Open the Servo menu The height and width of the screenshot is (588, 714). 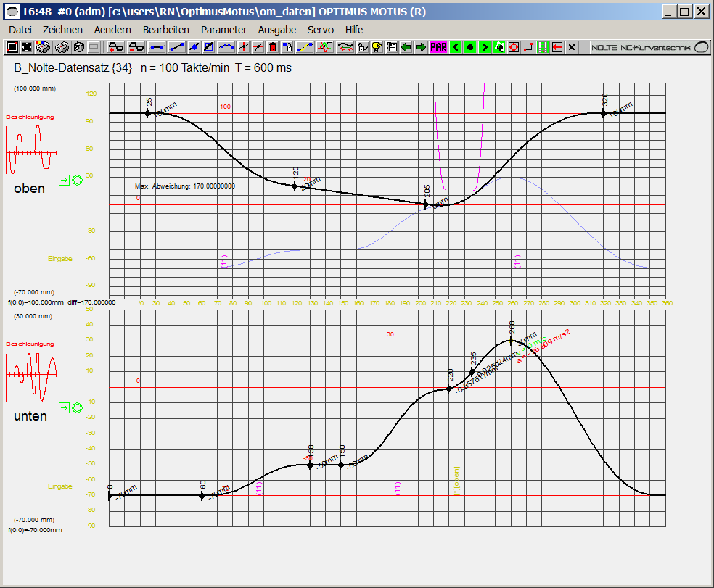[x=320, y=30]
